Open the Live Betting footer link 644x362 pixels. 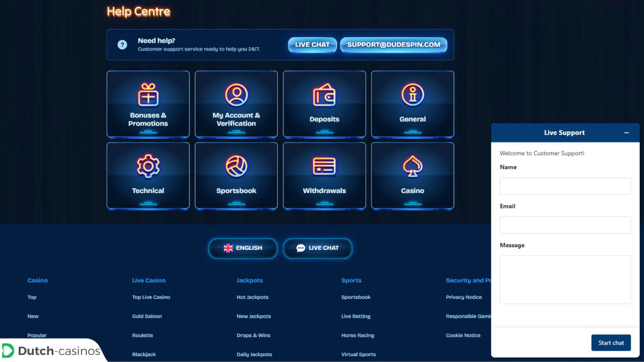[x=356, y=316]
